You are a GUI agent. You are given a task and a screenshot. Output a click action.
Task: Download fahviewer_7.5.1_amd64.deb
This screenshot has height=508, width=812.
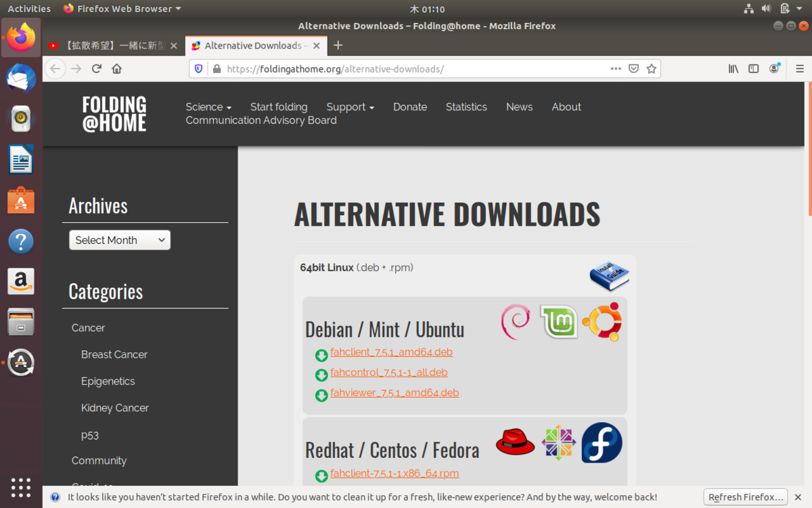394,393
